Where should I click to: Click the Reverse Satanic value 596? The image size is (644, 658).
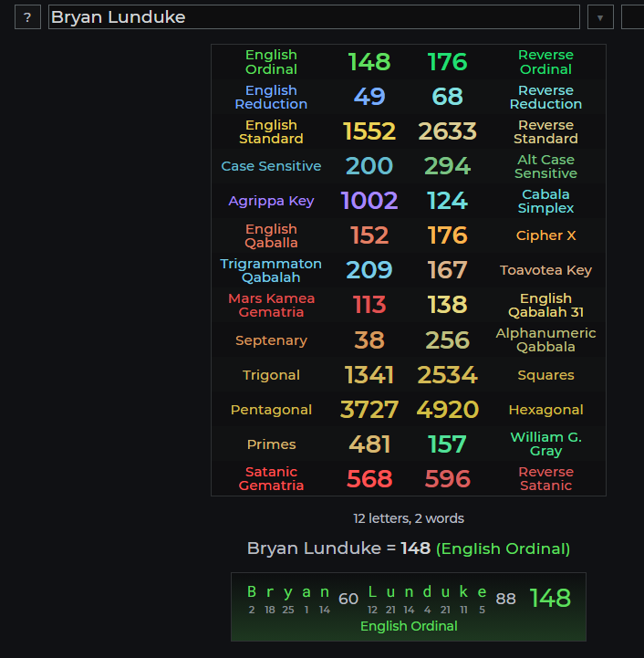click(x=447, y=478)
